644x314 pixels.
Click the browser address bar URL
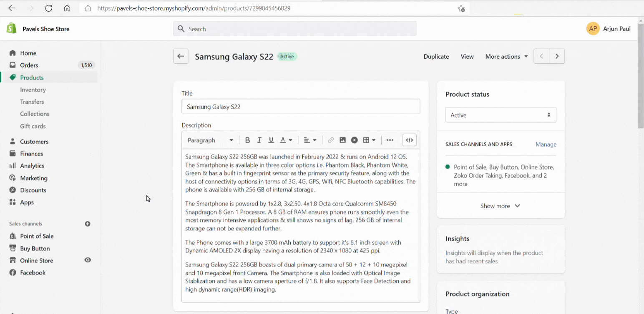(x=194, y=8)
